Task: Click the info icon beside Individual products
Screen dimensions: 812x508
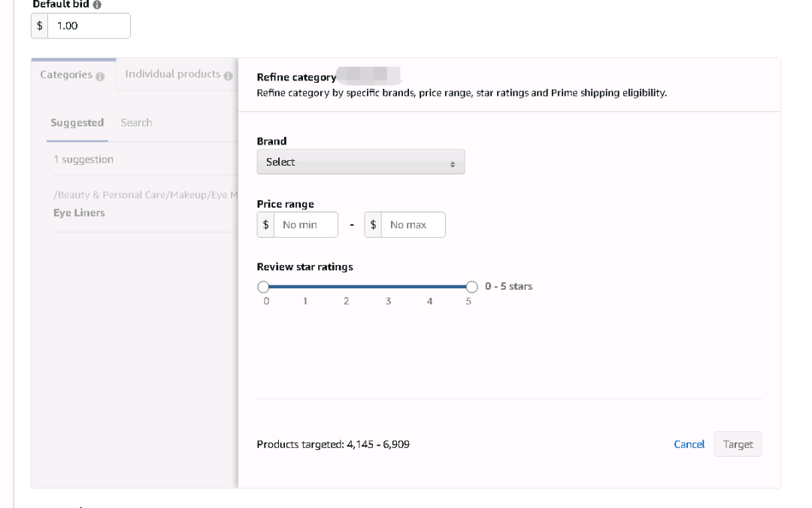Action: [228, 75]
